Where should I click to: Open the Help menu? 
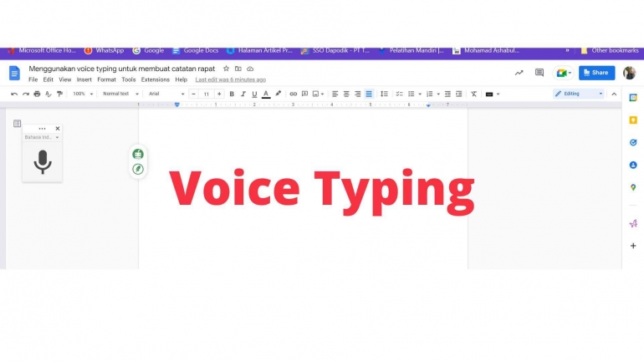tap(181, 79)
